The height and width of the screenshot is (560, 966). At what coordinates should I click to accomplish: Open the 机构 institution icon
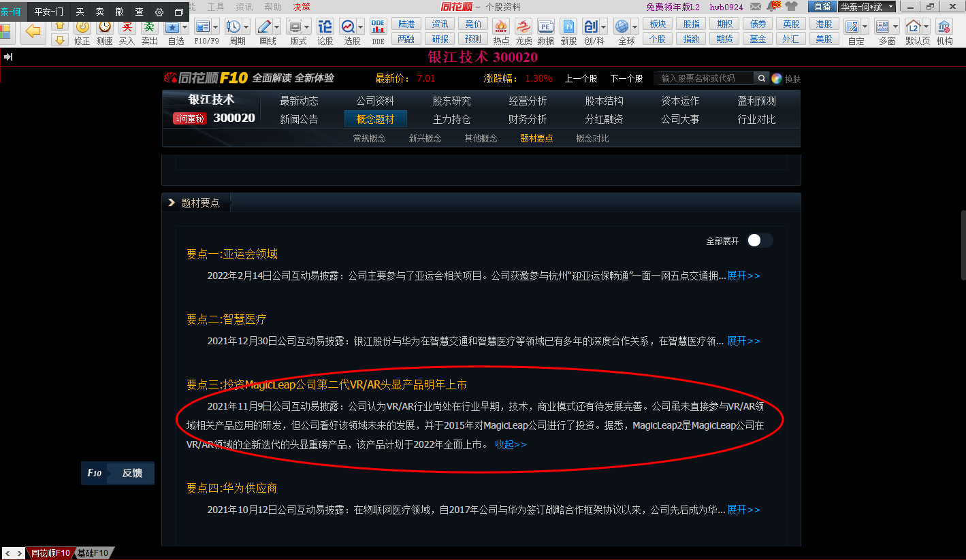[944, 27]
